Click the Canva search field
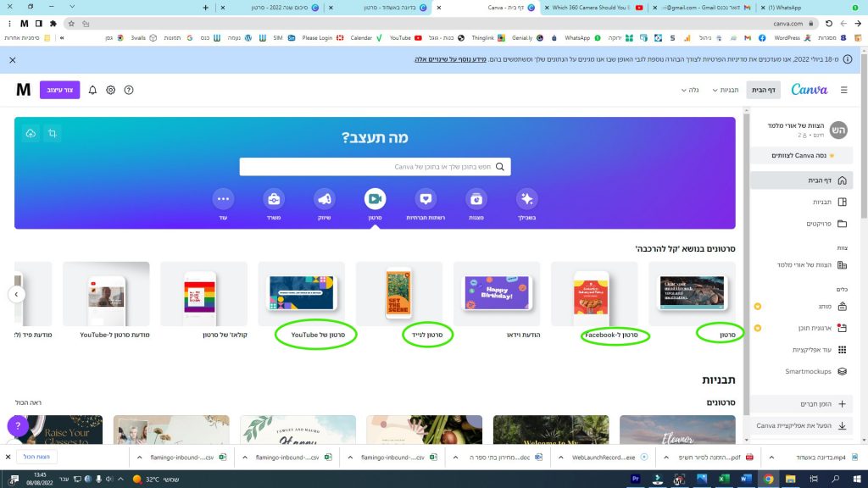This screenshot has width=868, height=488. coord(375,167)
